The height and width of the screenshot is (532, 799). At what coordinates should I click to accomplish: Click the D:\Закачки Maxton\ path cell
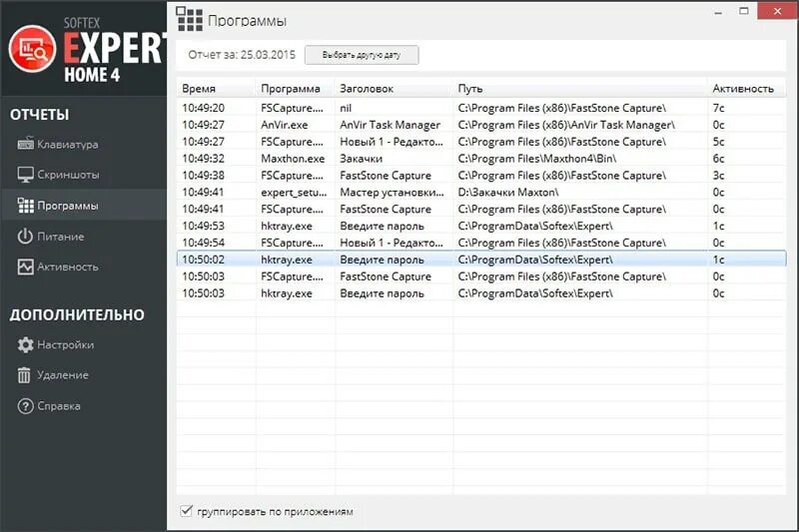point(508,193)
